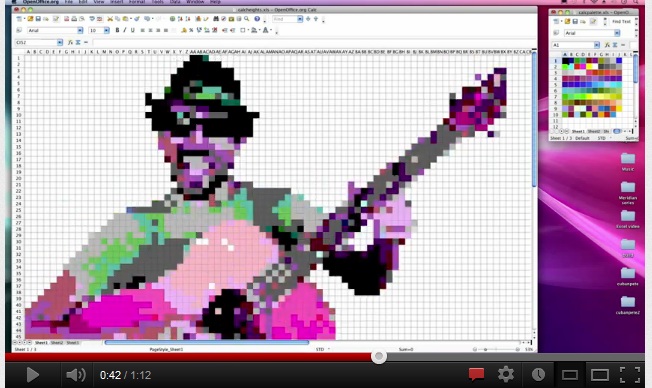
Task: Mute the video using the speaker icon
Action: (76, 375)
